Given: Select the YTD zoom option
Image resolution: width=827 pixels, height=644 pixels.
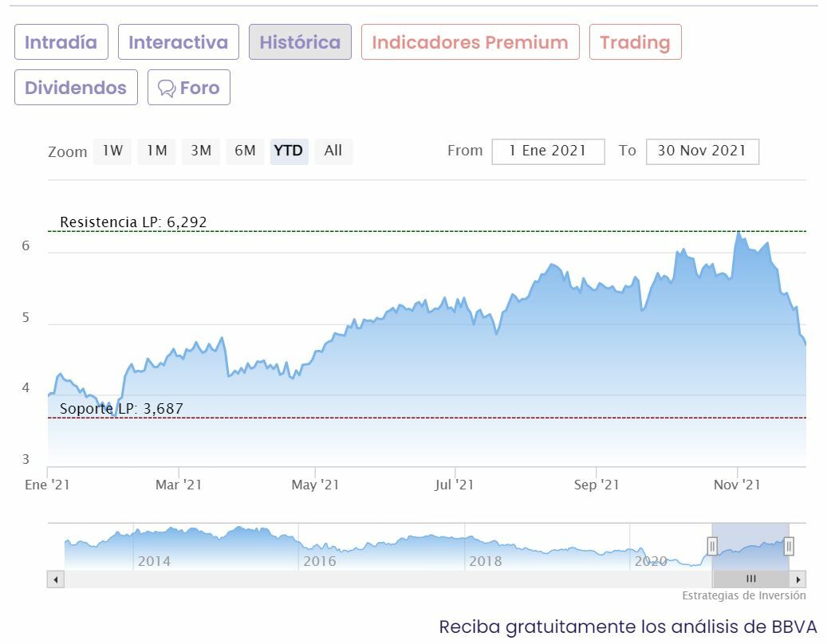Looking at the screenshot, I should coord(289,151).
